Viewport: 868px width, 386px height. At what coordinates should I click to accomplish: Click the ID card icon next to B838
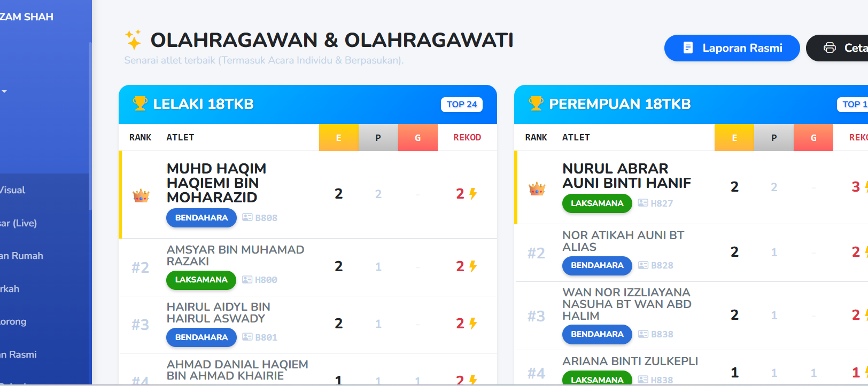click(x=643, y=334)
